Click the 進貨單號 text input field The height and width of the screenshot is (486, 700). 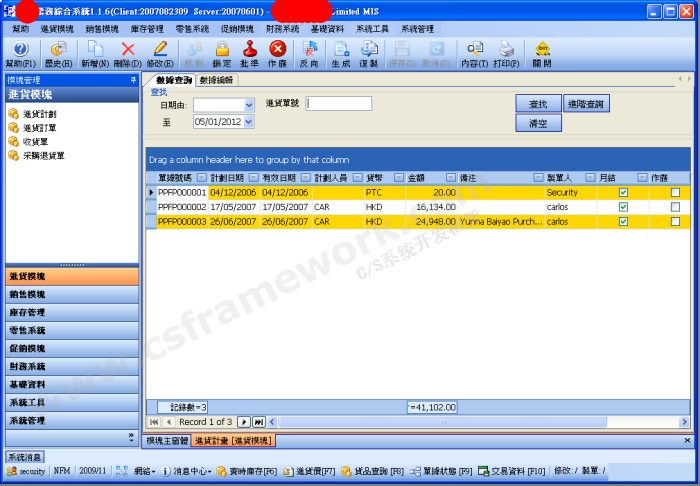[339, 104]
